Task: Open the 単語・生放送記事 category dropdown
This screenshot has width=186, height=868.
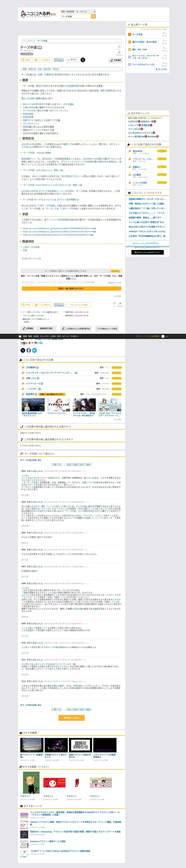Action: [70, 11]
